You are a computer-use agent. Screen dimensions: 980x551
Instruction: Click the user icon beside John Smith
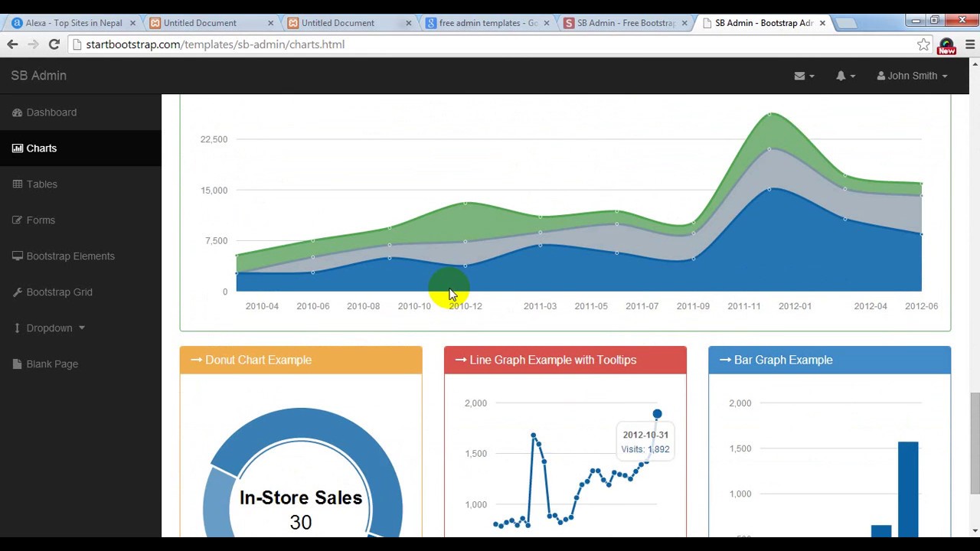tap(881, 76)
